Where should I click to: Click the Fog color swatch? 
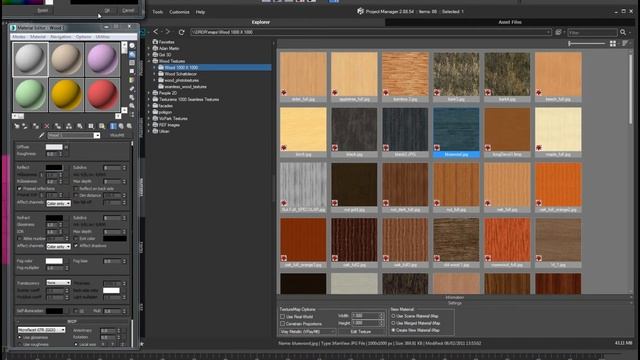click(54, 261)
